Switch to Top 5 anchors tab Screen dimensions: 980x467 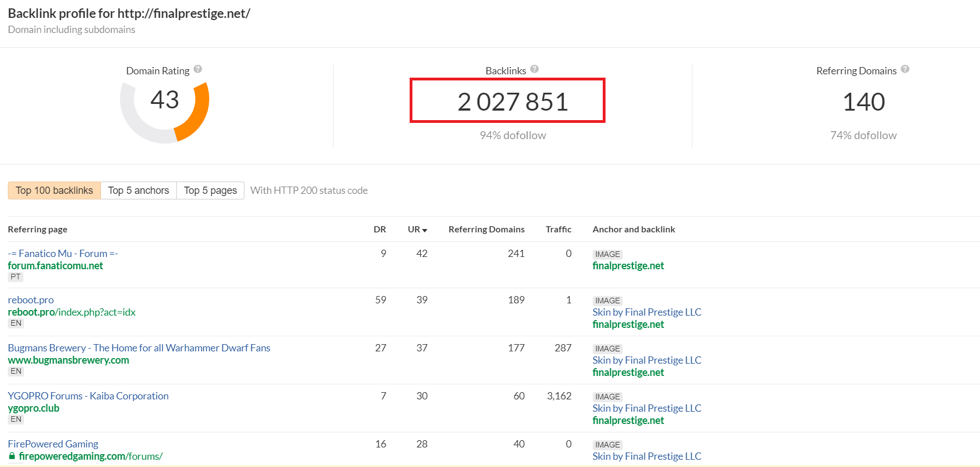click(138, 190)
